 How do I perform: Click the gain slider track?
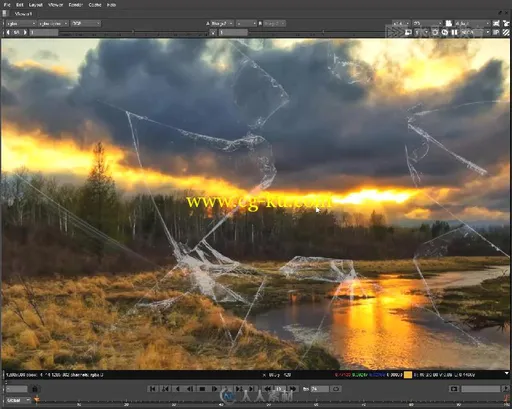[x=133, y=33]
